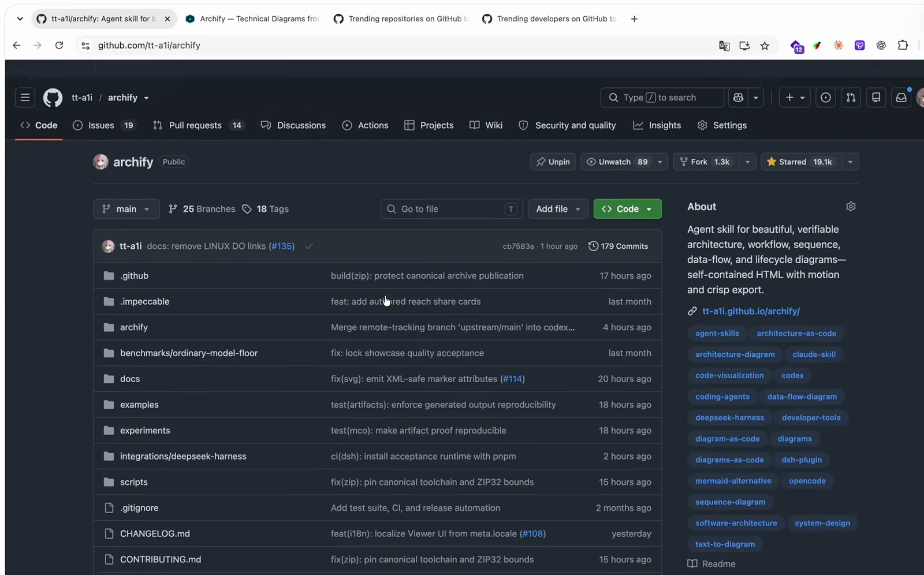
Task: Click the Type / to search box
Action: [662, 98]
